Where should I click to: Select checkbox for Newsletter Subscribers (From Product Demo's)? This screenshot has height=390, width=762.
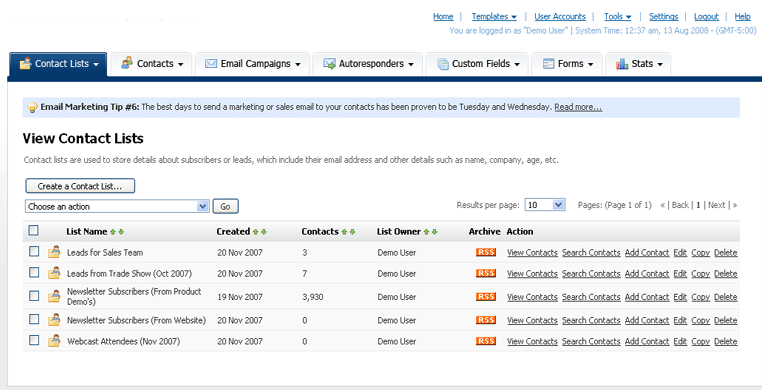34,296
